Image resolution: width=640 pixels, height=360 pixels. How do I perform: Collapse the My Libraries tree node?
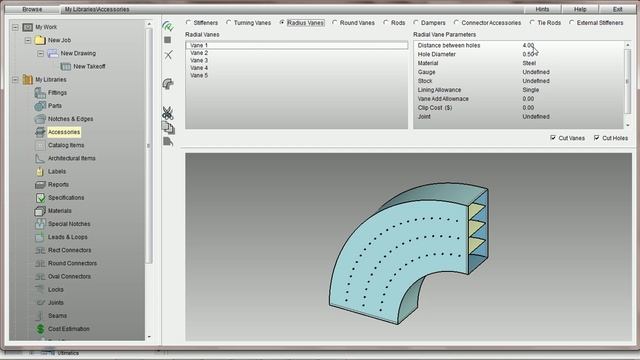tap(15, 80)
